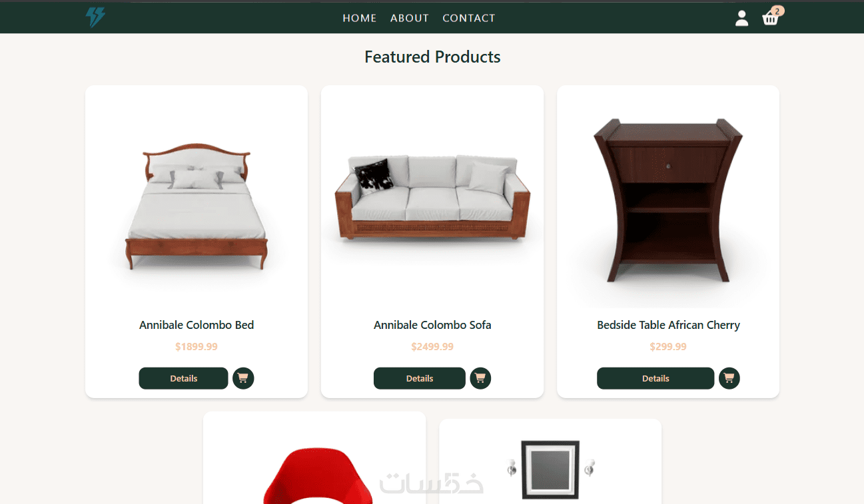Click the gray sofa product image
864x504 pixels.
point(432,197)
